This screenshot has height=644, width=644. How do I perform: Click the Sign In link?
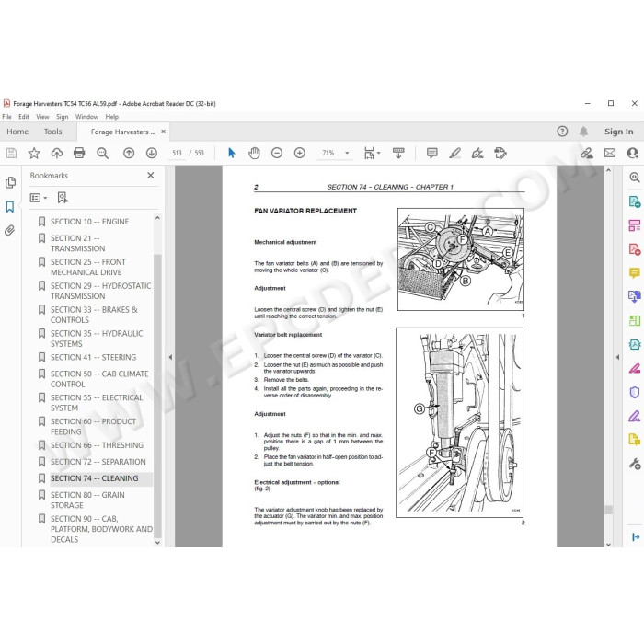click(618, 132)
